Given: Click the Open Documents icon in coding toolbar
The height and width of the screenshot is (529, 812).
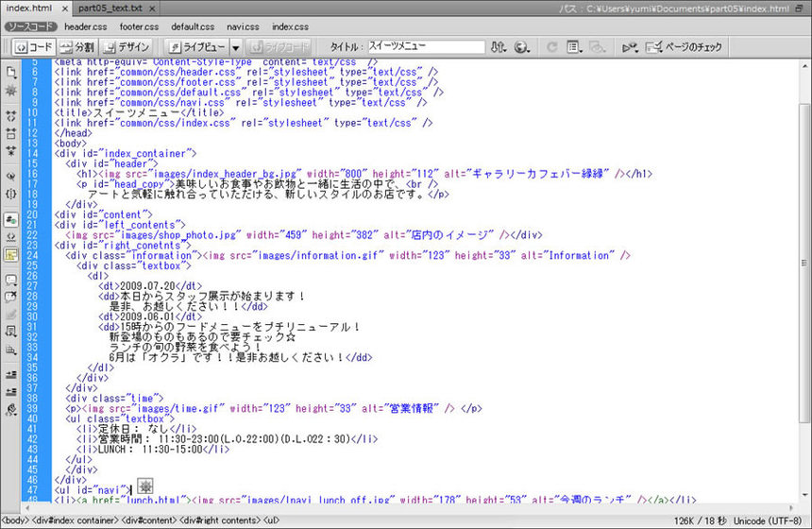Looking at the screenshot, I should click(x=10, y=71).
